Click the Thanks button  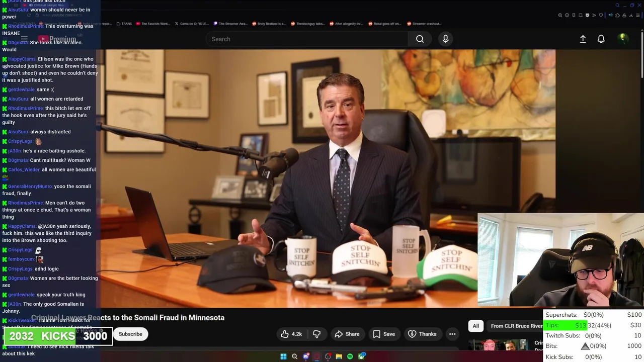pyautogui.click(x=422, y=334)
